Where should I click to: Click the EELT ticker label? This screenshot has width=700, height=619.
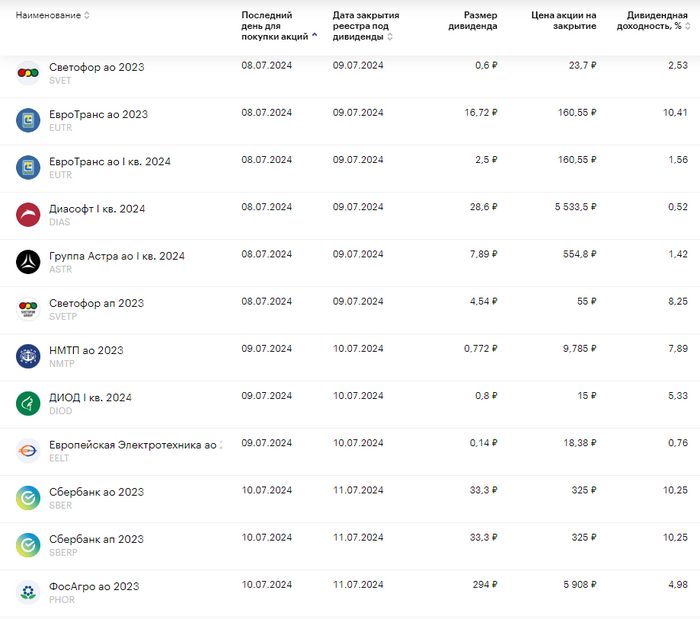pos(59,458)
